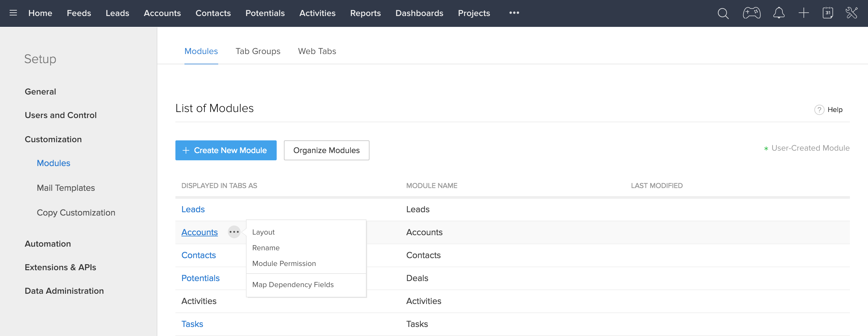Switch to the Tab Groups tab

click(x=258, y=51)
